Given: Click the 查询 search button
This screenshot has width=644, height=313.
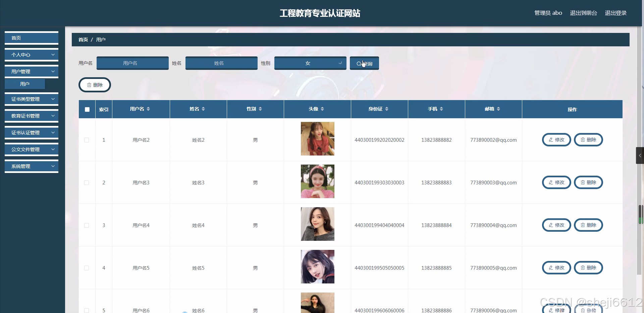Looking at the screenshot, I should [x=364, y=63].
